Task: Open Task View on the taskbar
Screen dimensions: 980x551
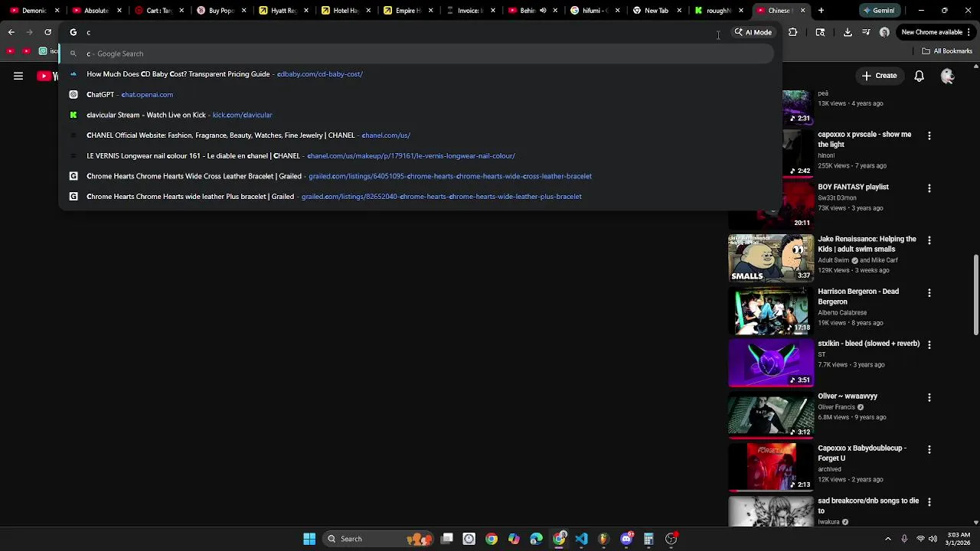Action: point(447,539)
